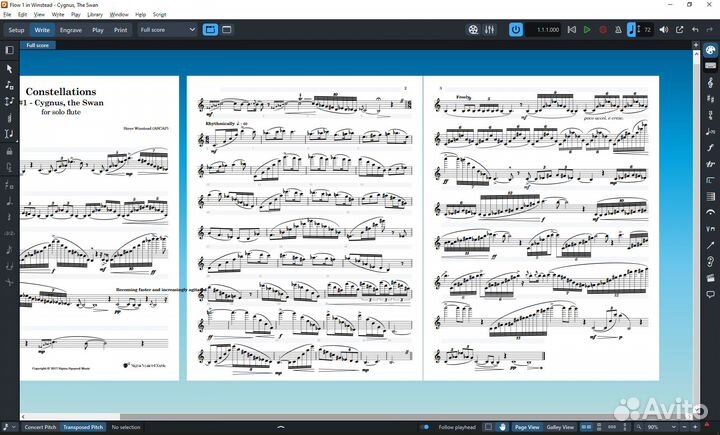The image size is (720, 435).
Task: Select the arrow pointer tool in left toolbox
Action: (9, 68)
